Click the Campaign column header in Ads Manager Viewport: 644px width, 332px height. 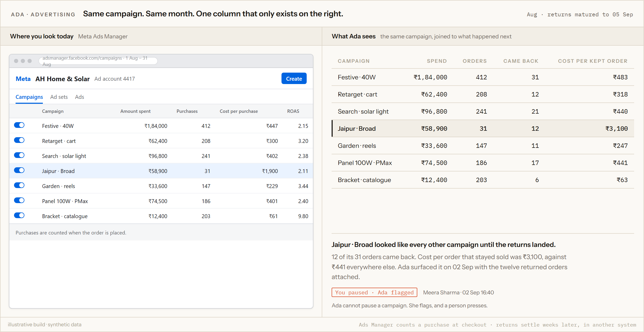tap(53, 111)
